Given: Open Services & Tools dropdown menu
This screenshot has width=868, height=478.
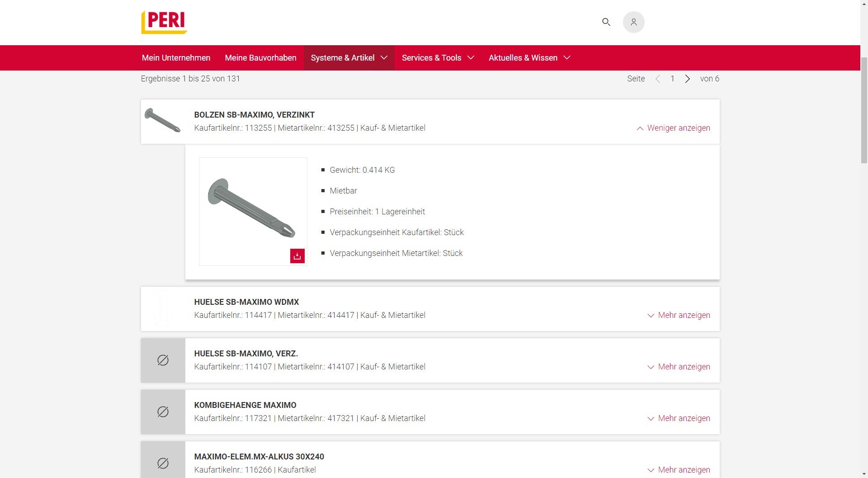Looking at the screenshot, I should pos(438,58).
